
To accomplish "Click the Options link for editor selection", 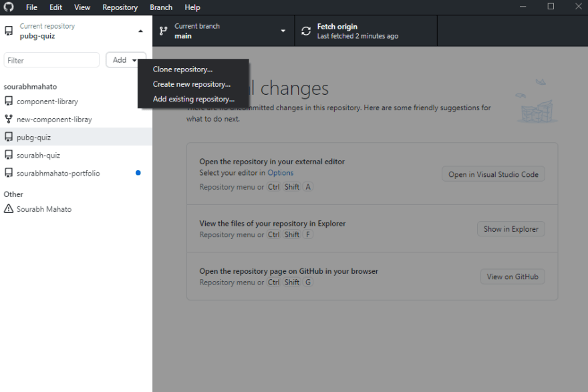I will coord(280,173).
